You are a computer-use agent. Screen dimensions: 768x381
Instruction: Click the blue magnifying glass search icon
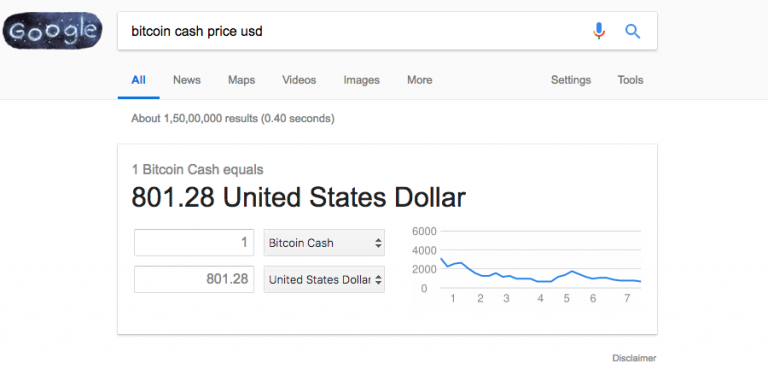coord(633,32)
